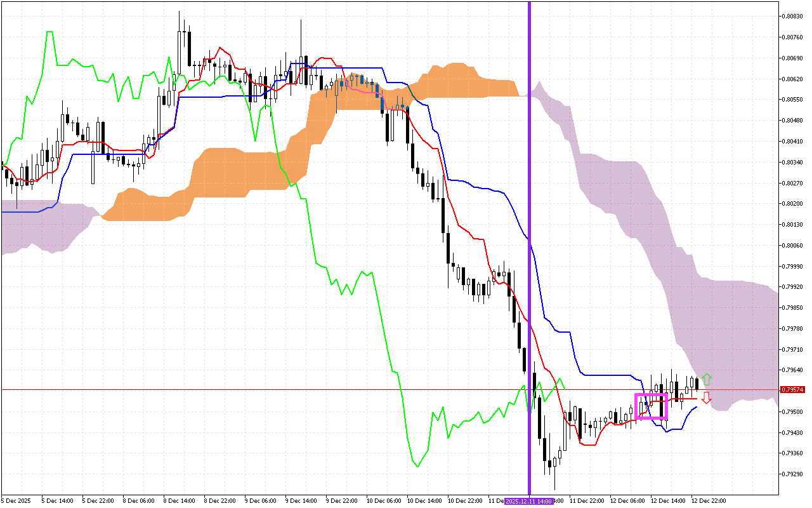This screenshot has height=508, width=812.
Task: Click the red down arrow marker
Action: tap(707, 398)
